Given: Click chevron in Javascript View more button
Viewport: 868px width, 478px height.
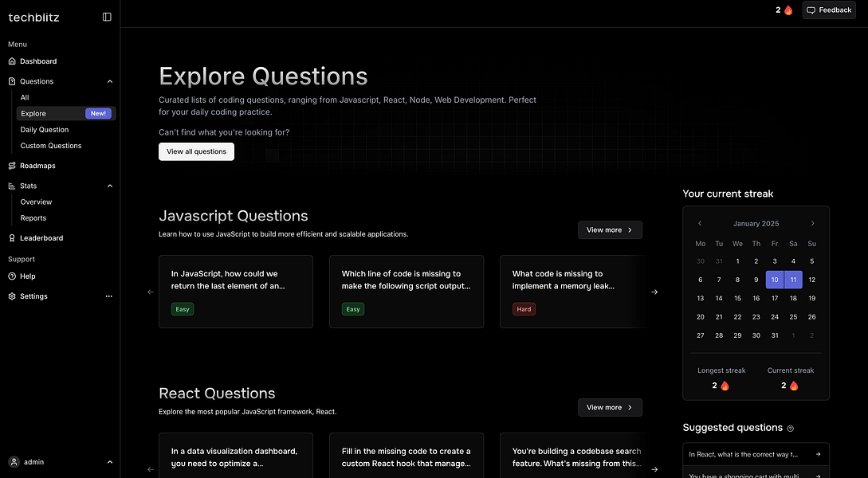Looking at the screenshot, I should pos(630,230).
